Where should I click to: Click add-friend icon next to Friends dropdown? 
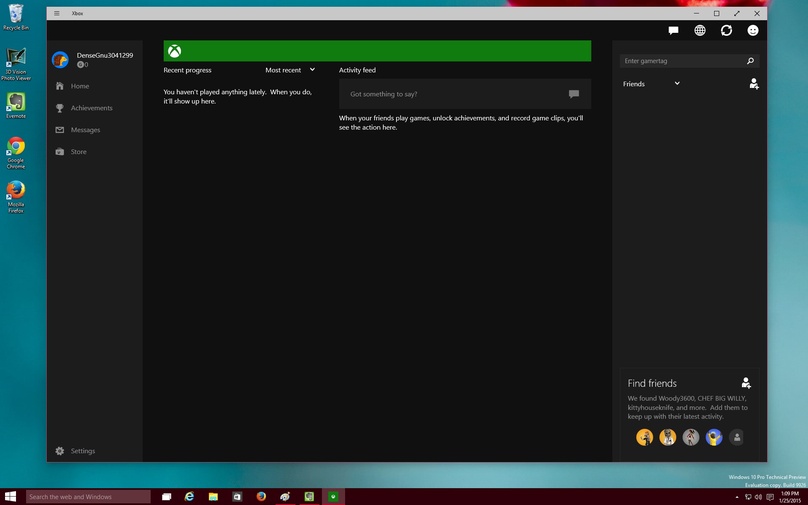click(x=754, y=83)
